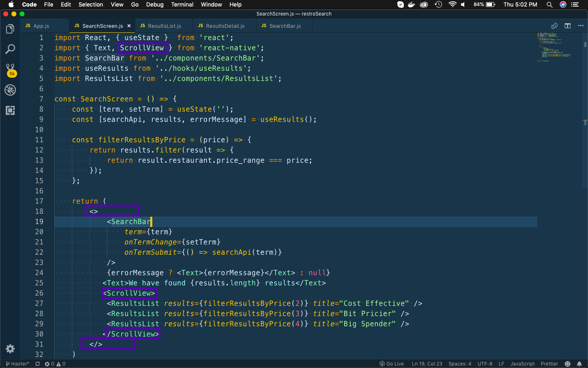Open notifications bell in status bar

coord(579,364)
